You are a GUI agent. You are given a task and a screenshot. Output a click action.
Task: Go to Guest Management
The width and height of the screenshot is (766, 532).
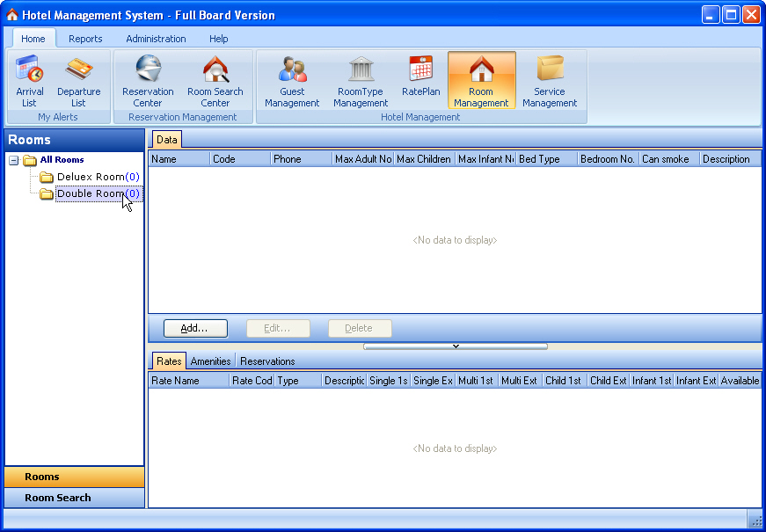click(x=292, y=81)
